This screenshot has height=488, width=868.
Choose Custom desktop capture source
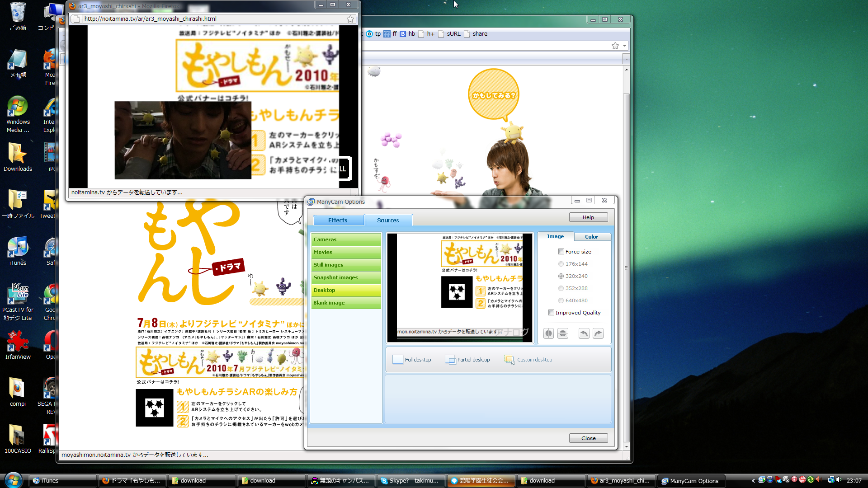pos(528,360)
